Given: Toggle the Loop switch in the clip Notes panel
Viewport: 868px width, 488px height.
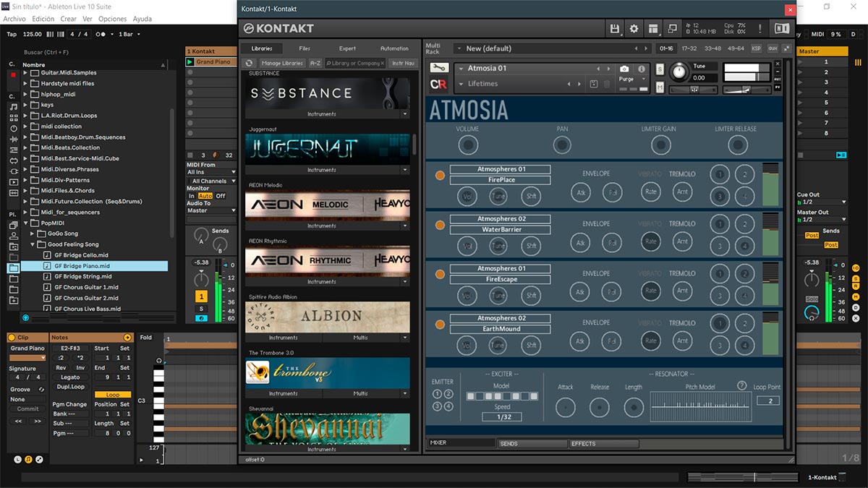Looking at the screenshot, I should coord(114,395).
